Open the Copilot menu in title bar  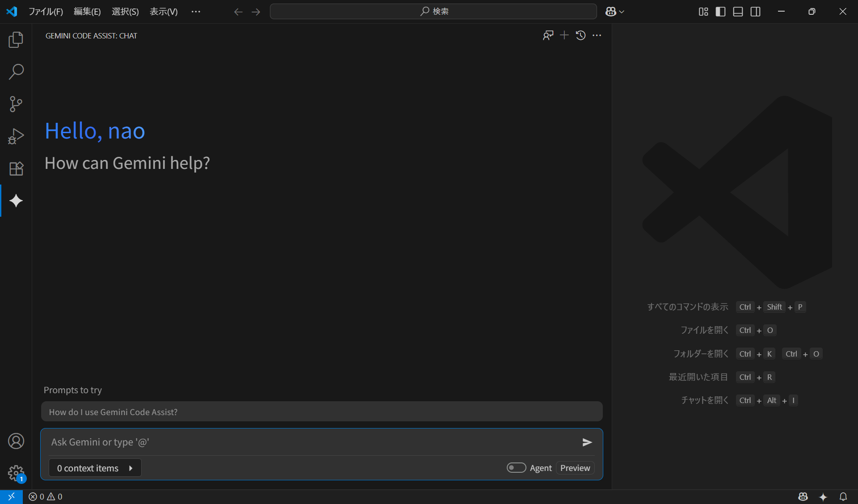pyautogui.click(x=614, y=12)
